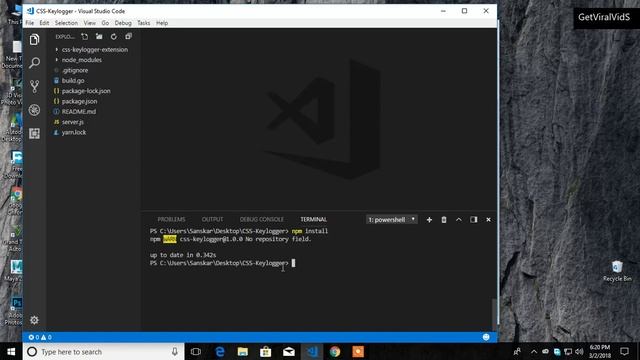
Task: Open the yarn.lock file
Action: 74,132
